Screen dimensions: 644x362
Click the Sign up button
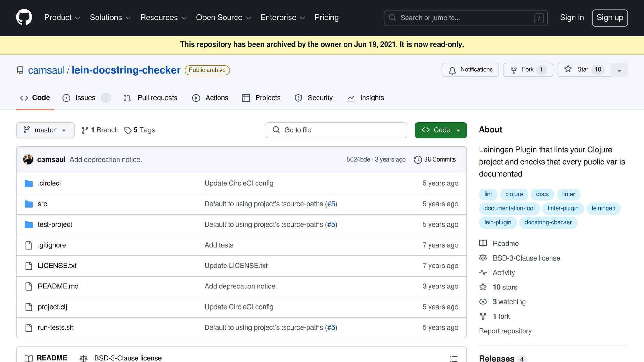609,18
